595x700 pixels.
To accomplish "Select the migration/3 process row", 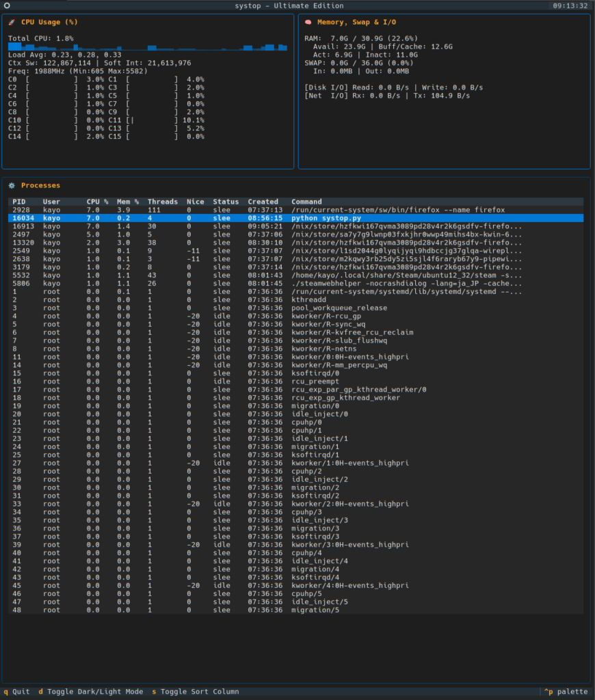I will coord(295,528).
